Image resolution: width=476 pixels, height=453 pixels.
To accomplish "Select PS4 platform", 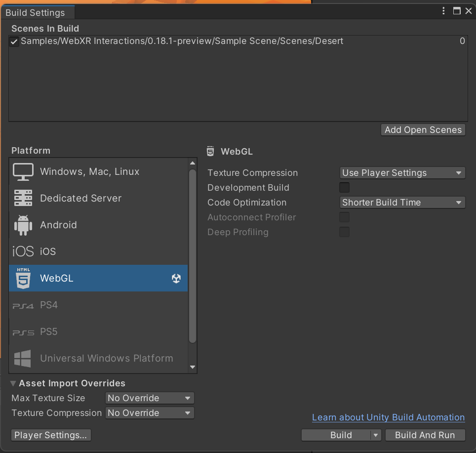I will click(98, 305).
